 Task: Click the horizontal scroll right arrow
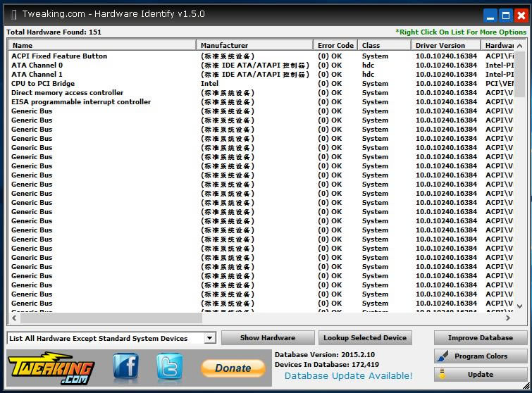pyautogui.click(x=508, y=318)
